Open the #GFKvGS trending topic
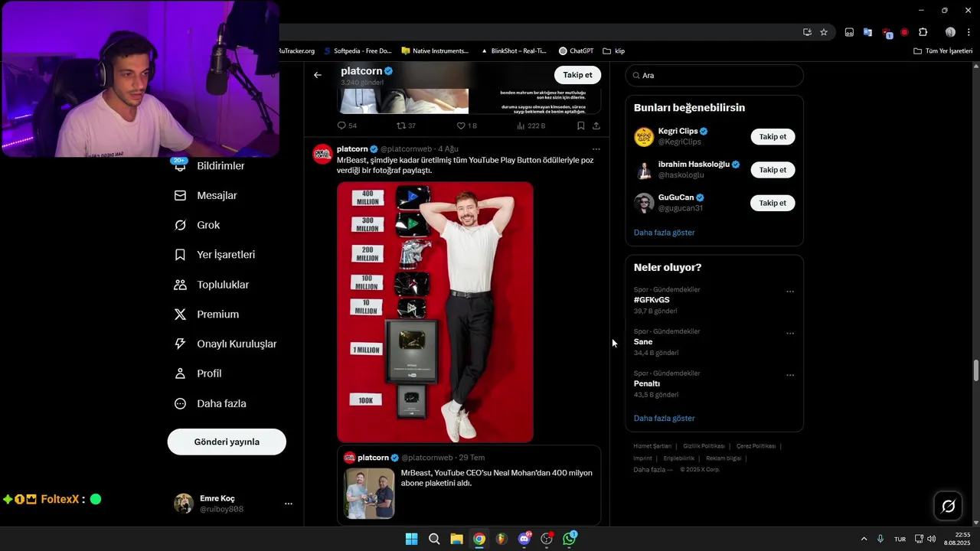This screenshot has width=980, height=551. click(652, 300)
